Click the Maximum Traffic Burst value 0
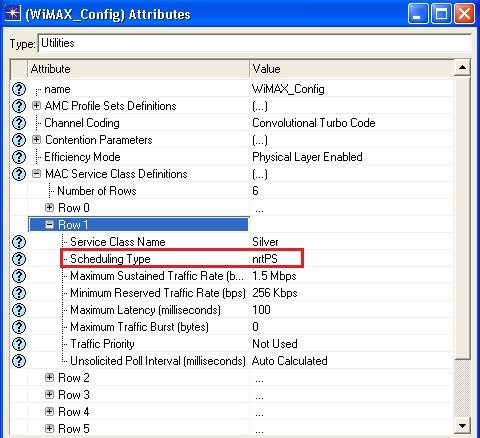 [x=255, y=327]
